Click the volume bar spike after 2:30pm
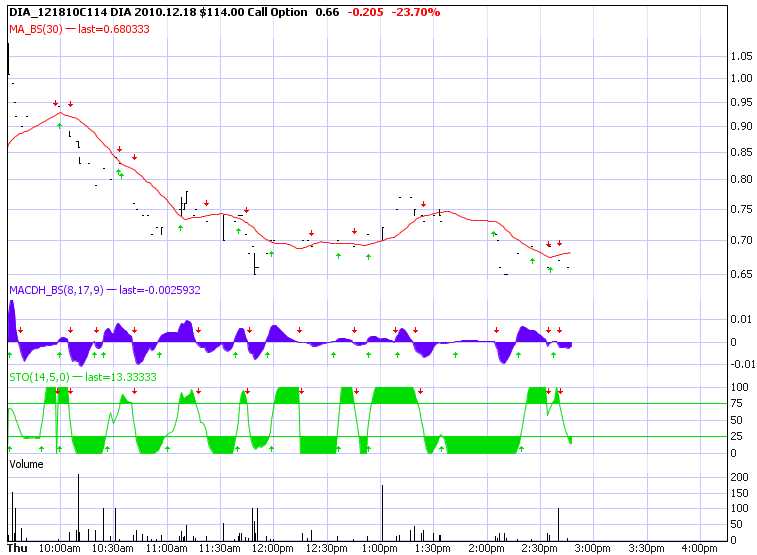The width and height of the screenshot is (757, 555). (x=558, y=524)
